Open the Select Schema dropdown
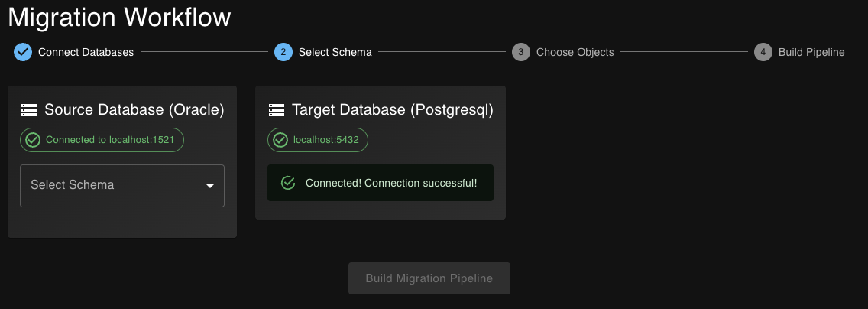Viewport: 868px width, 309px height. [115, 185]
